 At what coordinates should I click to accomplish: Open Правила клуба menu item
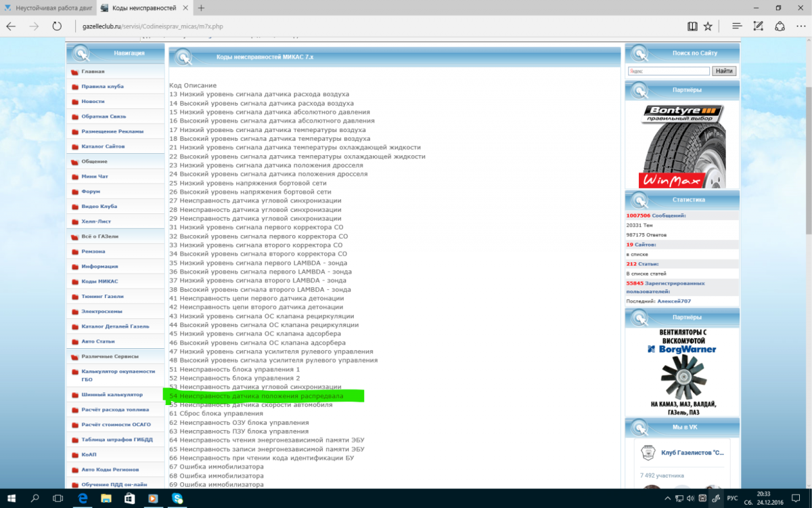102,86
